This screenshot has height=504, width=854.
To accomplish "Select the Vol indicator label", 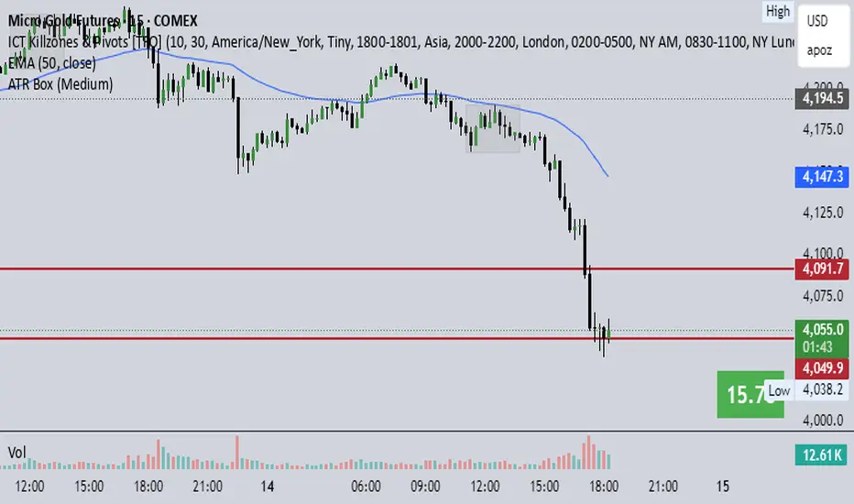I will (16, 452).
